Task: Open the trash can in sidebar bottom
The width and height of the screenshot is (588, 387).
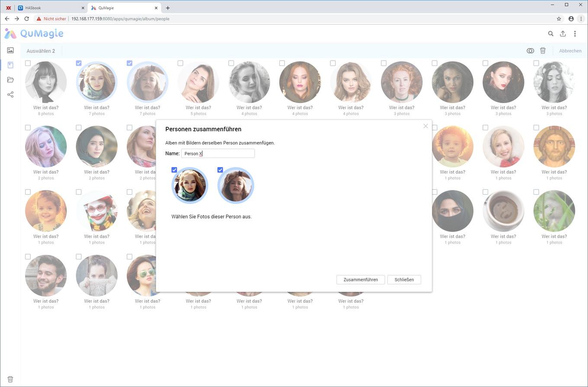Action: (10, 379)
